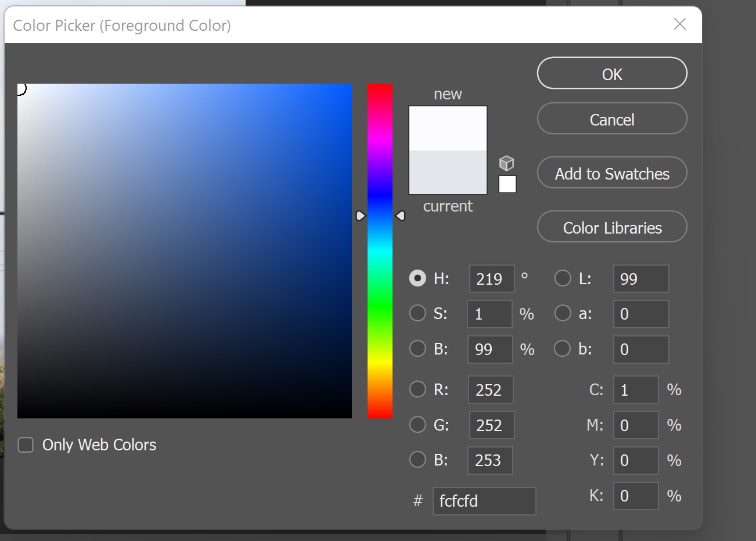Select the R red radio button
The height and width of the screenshot is (541, 756).
coord(417,389)
